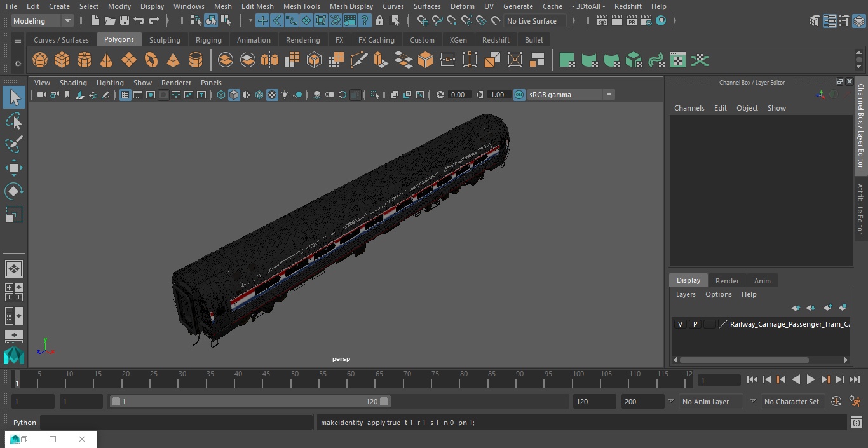
Task: Create a polygon sphere from the shelf
Action: pos(40,60)
